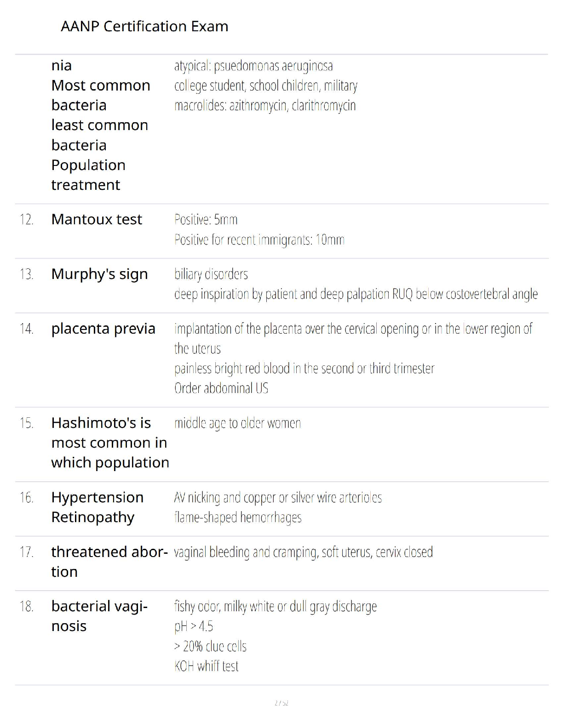Click the Hypertension Retinopathy term

(97, 507)
